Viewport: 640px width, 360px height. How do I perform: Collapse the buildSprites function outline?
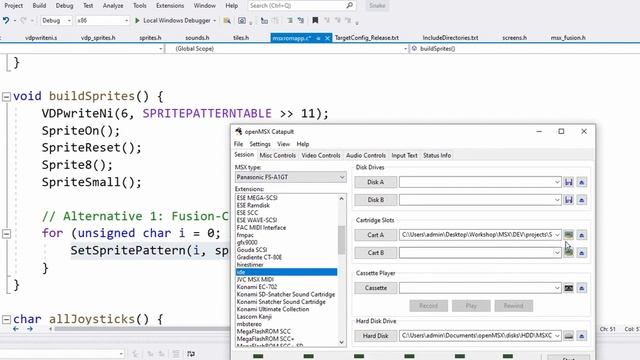point(6,97)
